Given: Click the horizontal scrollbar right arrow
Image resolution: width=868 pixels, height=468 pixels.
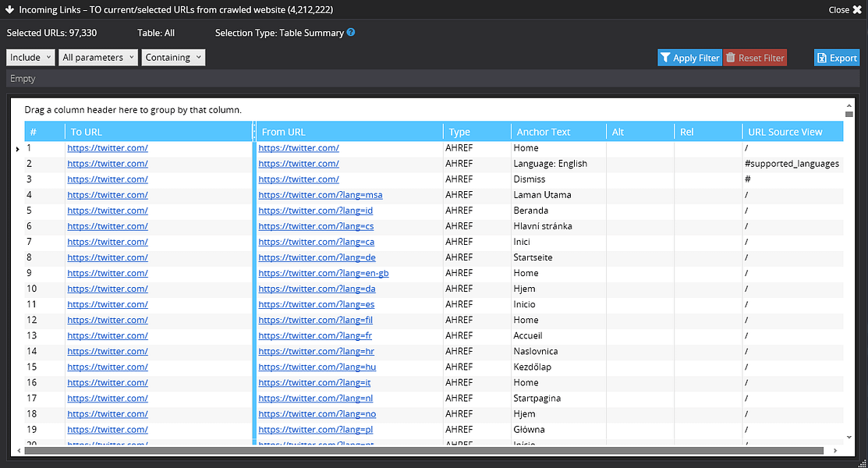Looking at the screenshot, I should tap(834, 450).
